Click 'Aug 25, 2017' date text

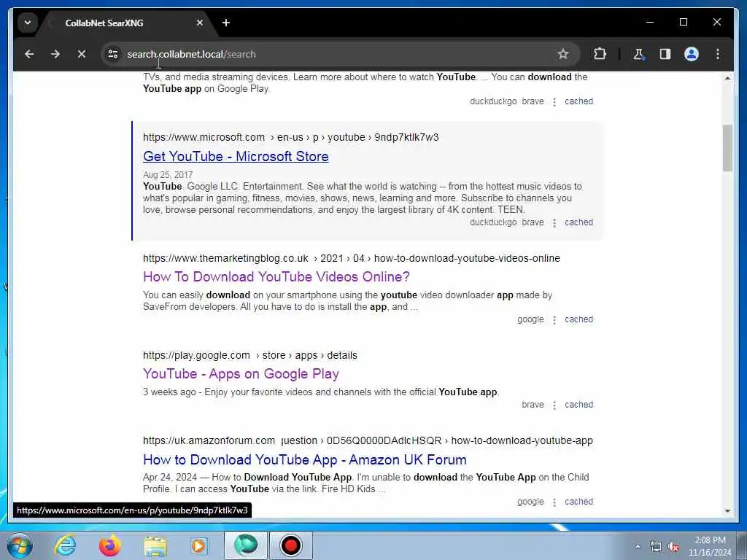[168, 175]
